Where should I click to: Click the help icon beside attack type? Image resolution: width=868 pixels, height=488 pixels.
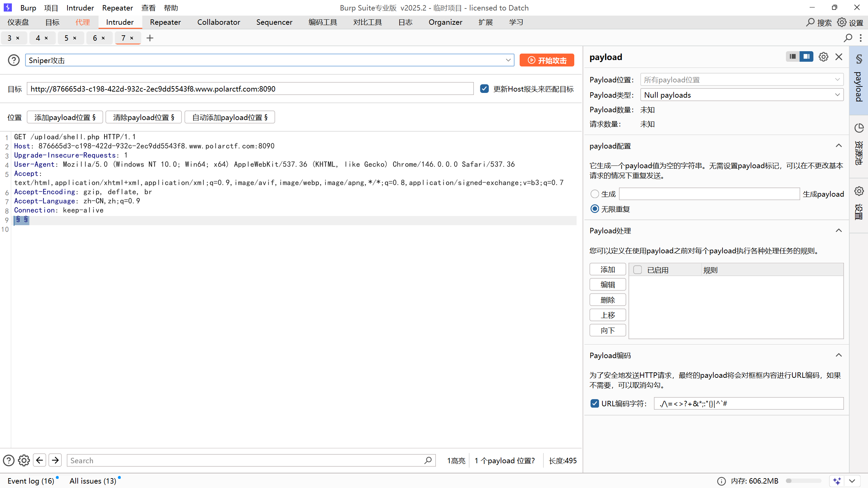pos(14,60)
